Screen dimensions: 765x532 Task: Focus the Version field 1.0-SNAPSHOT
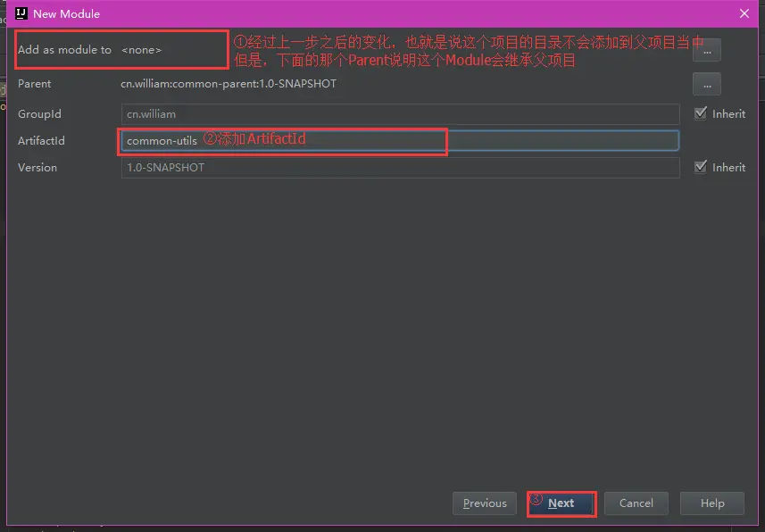click(x=400, y=168)
